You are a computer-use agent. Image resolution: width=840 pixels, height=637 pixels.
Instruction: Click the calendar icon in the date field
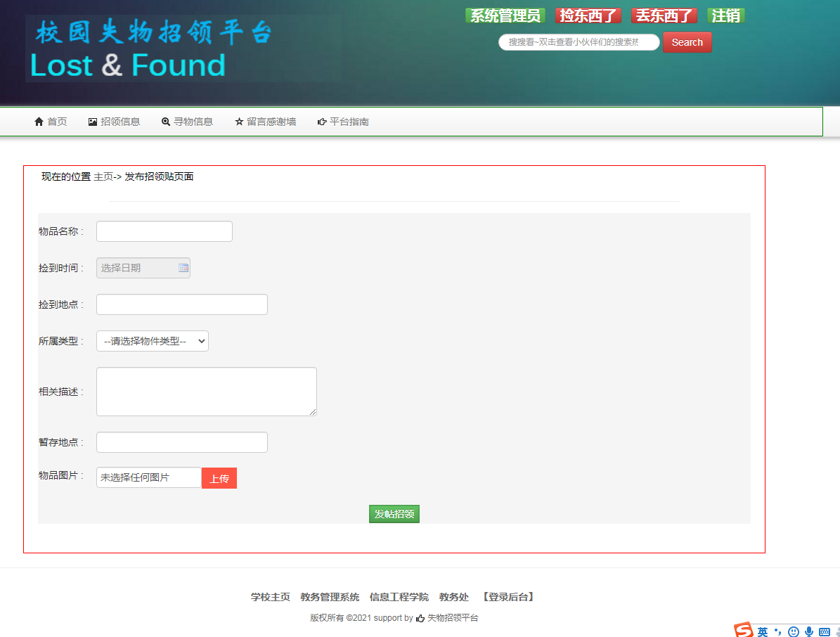183,268
